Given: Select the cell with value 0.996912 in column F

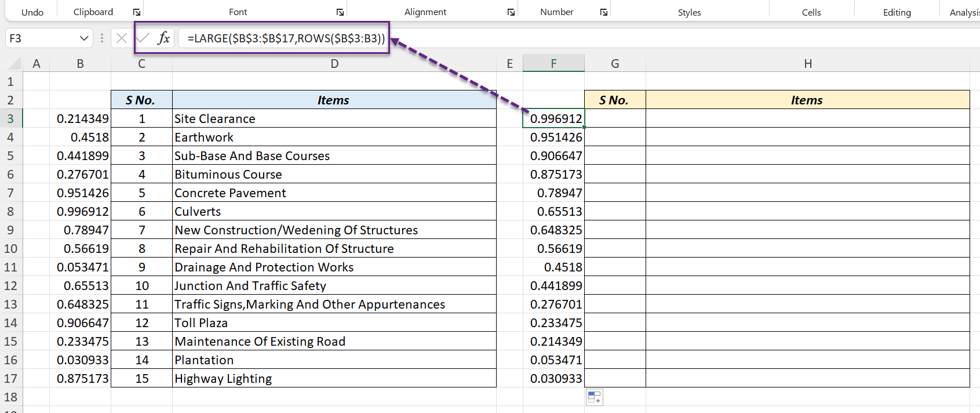Looking at the screenshot, I should click(553, 119).
